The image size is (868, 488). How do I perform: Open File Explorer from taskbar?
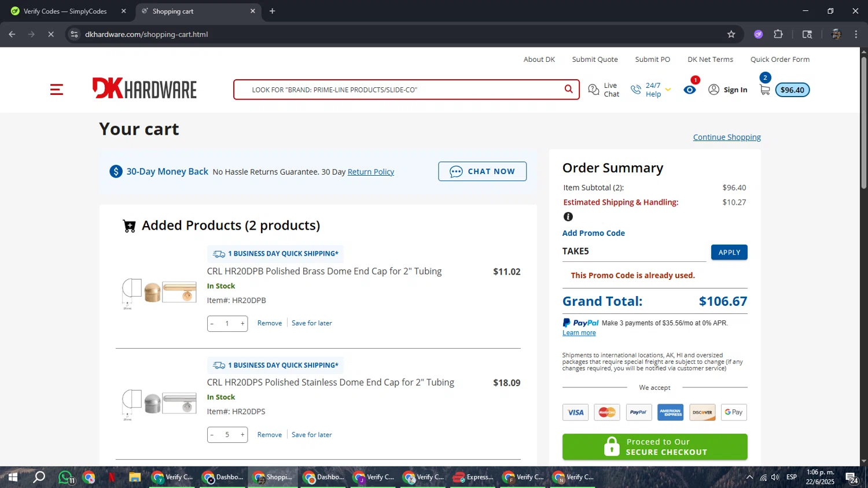click(x=135, y=477)
